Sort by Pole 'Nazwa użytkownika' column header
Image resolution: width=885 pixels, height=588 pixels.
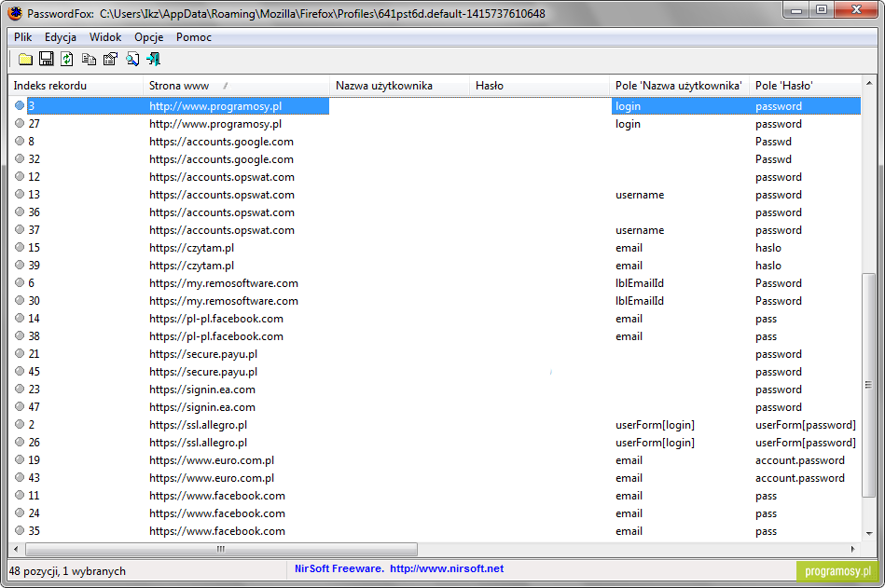680,86
